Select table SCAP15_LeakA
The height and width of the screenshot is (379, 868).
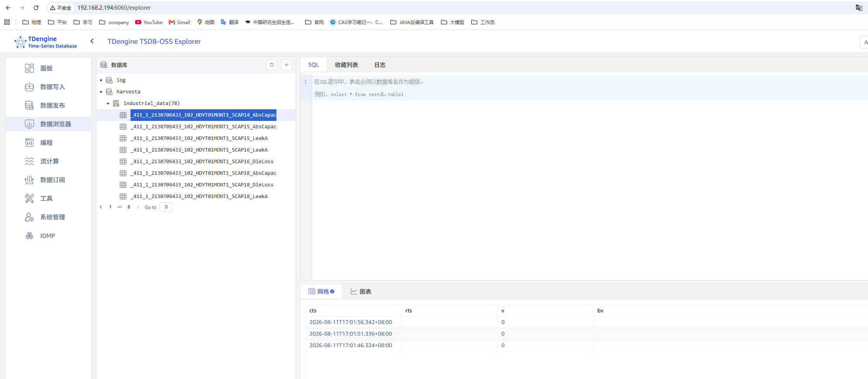tap(199, 138)
